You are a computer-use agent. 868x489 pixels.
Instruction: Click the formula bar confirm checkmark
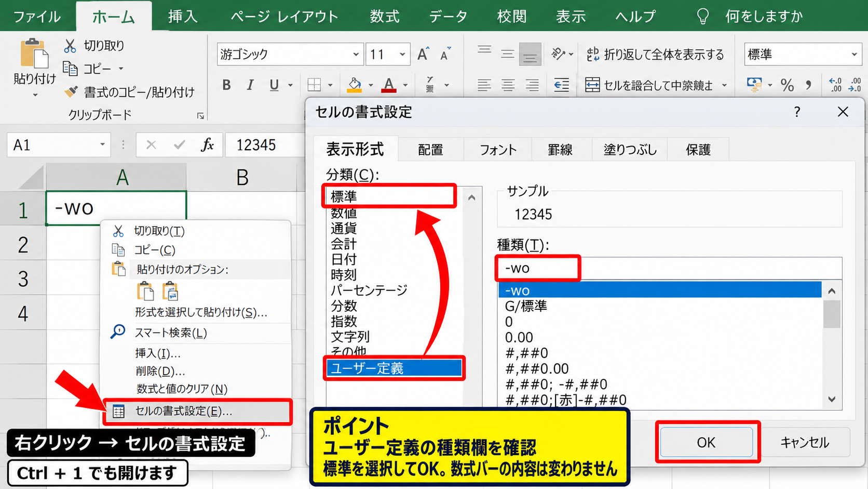tap(179, 145)
